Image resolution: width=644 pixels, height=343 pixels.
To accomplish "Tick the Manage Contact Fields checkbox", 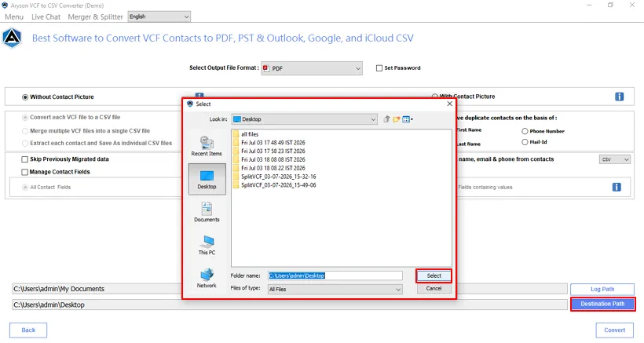I will (24, 172).
